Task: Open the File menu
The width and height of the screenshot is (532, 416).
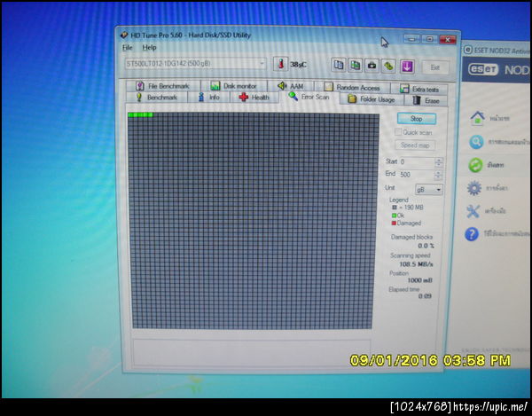Action: pos(127,48)
